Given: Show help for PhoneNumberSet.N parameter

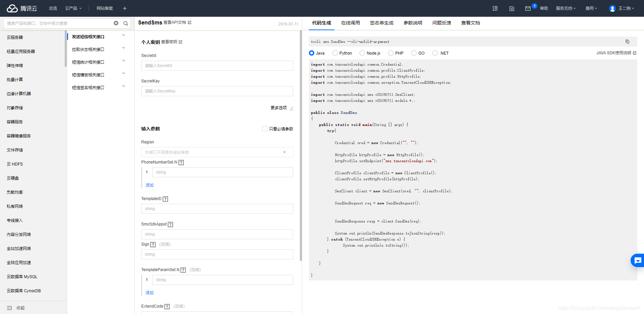Looking at the screenshot, I should click(x=181, y=163).
